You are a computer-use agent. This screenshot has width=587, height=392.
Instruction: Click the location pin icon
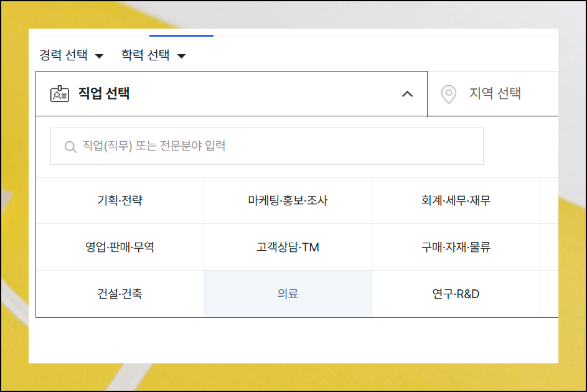[x=448, y=94]
